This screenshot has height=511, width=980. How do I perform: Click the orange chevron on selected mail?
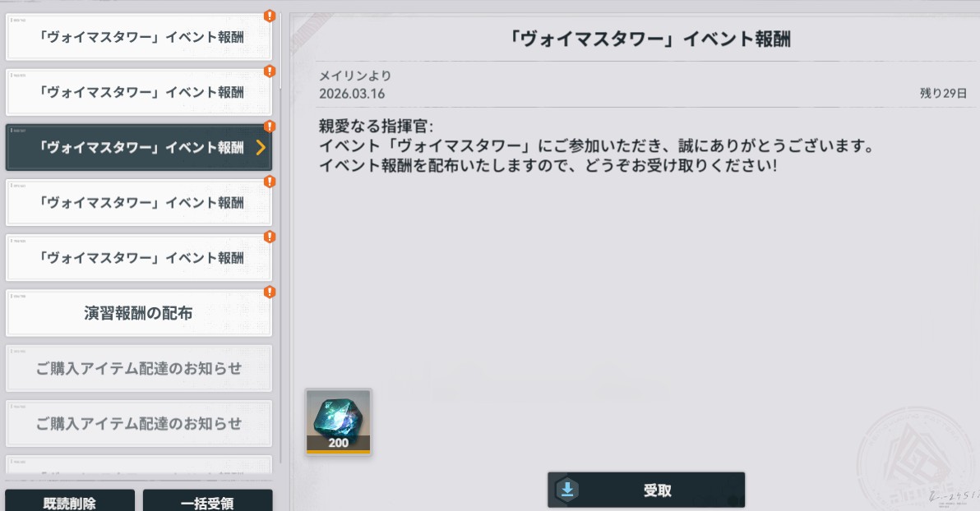tap(261, 147)
